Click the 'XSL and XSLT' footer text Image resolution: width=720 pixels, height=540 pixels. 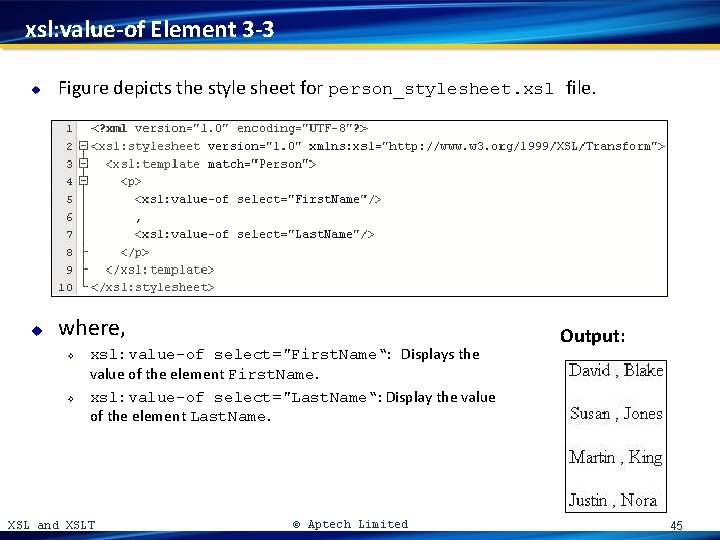point(51,525)
